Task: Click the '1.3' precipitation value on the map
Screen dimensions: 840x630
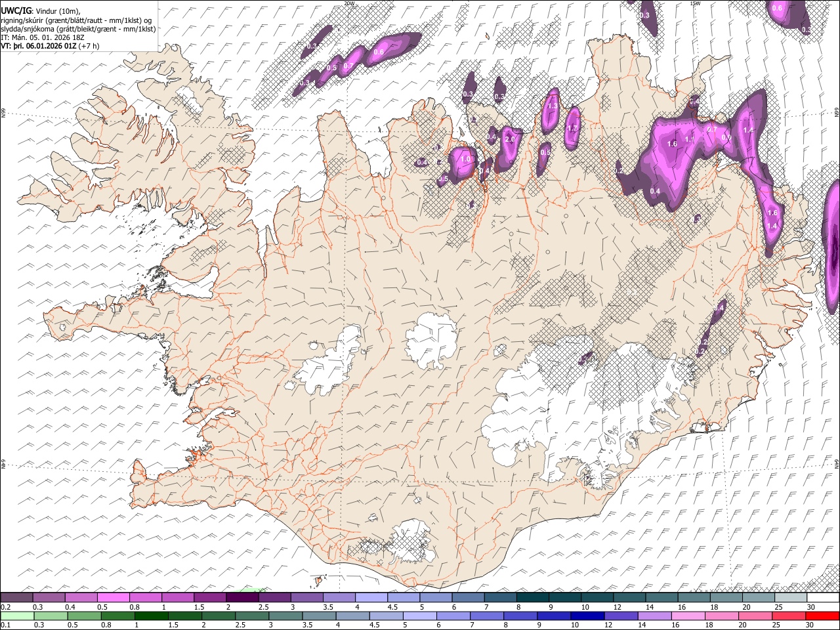Action: tap(553, 106)
